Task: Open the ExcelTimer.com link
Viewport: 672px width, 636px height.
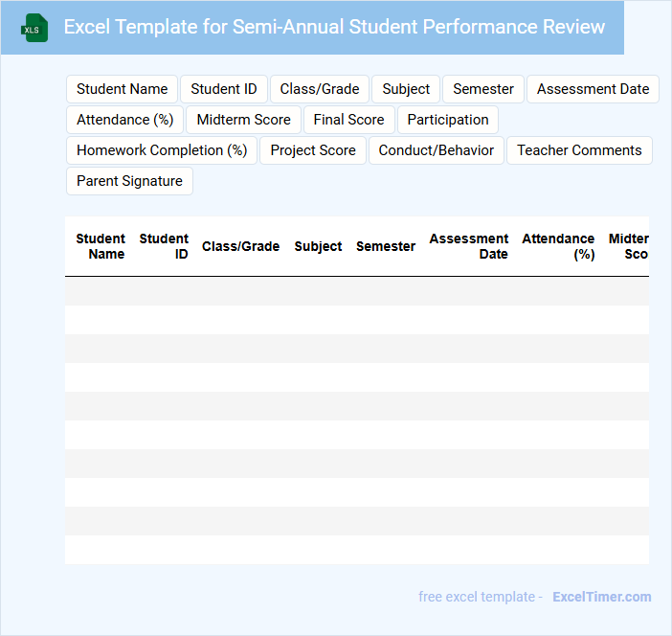Action: click(601, 597)
